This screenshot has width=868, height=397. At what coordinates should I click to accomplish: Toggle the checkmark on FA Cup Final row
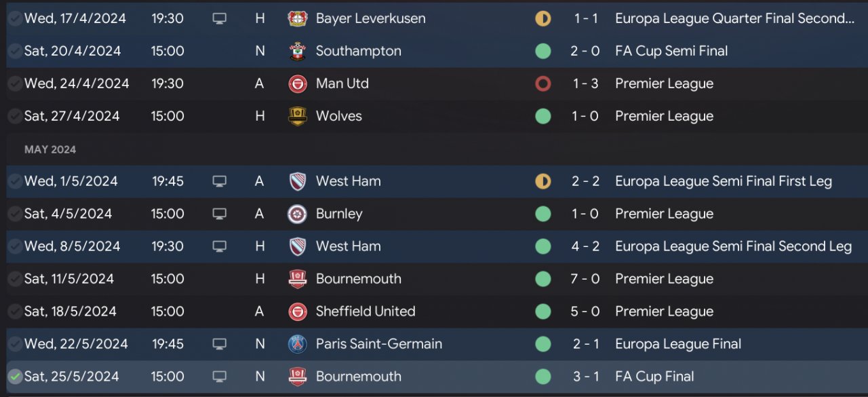14,377
